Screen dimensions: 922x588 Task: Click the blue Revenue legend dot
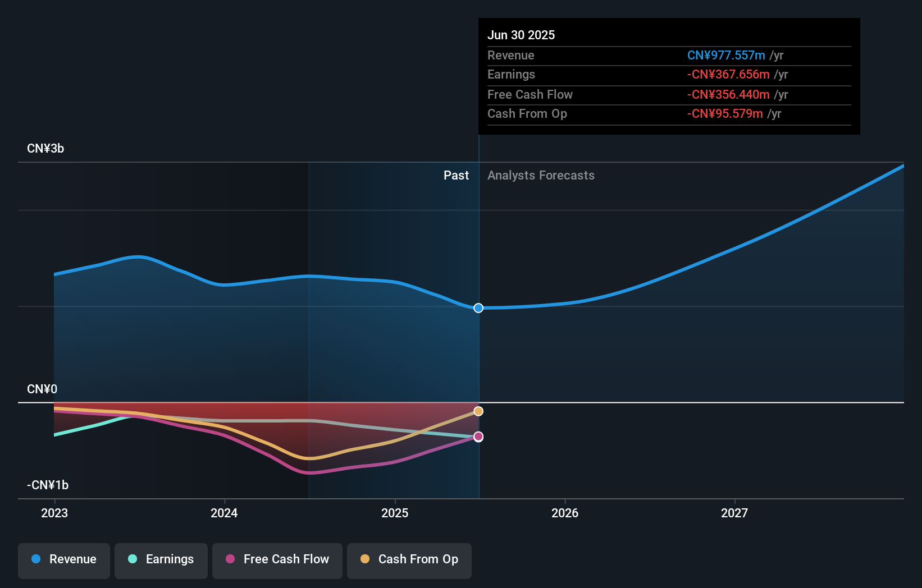click(x=36, y=559)
